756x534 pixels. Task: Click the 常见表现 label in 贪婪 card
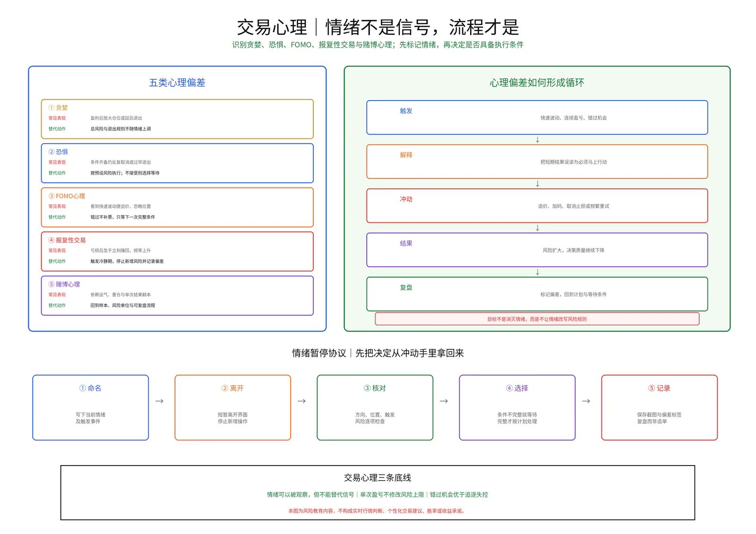(x=57, y=118)
